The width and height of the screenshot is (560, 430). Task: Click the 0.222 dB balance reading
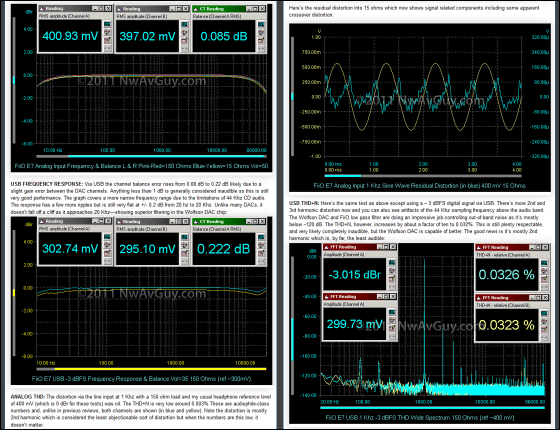224,249
